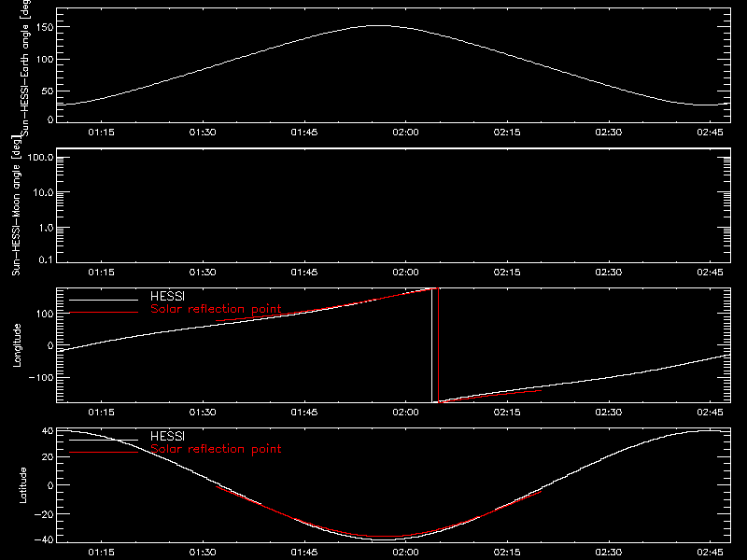The width and height of the screenshot is (747, 560).
Task: Pick 02:00 label under the Moon angle plot
Action: 405,273
